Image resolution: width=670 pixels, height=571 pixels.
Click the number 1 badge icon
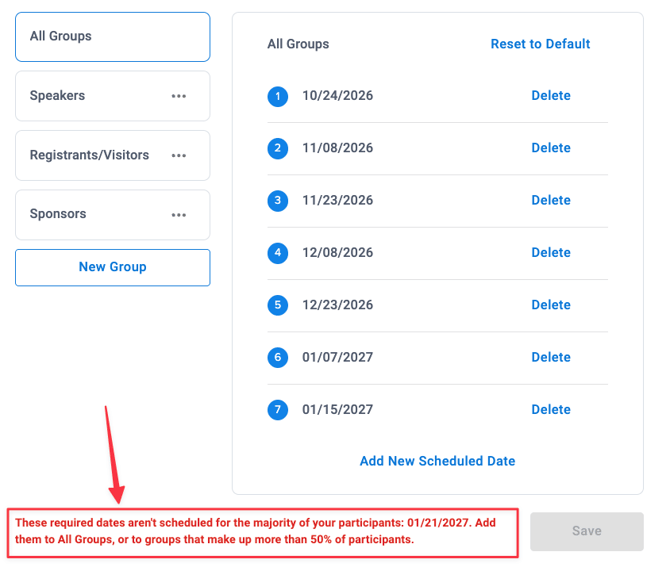click(x=278, y=96)
